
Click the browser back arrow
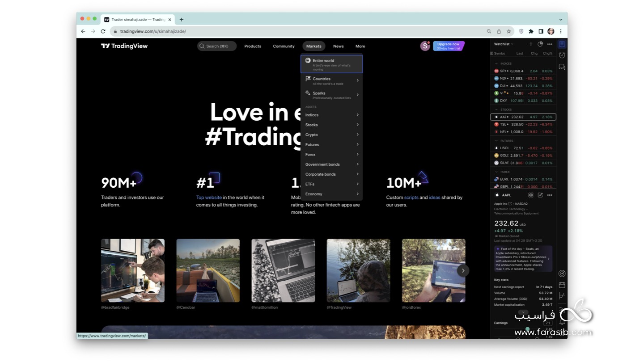[83, 31]
